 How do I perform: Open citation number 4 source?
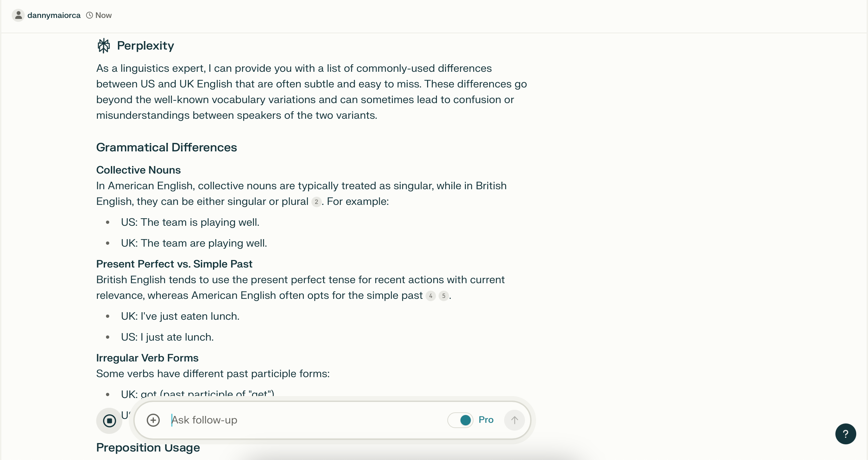tap(430, 296)
